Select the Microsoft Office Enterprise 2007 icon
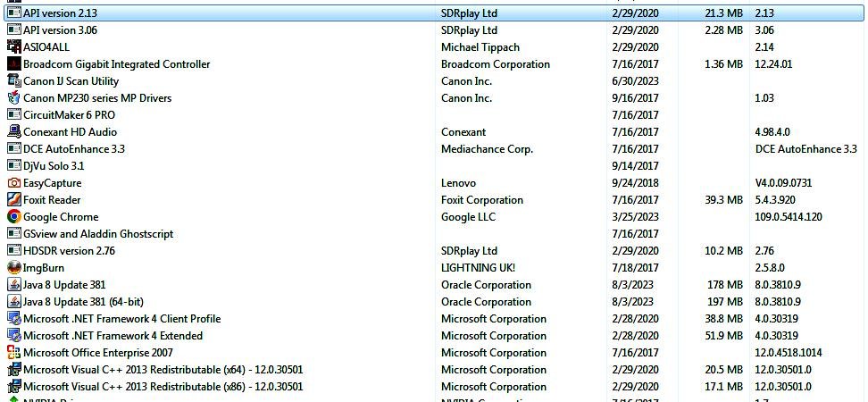868x402 pixels. pyautogui.click(x=14, y=352)
